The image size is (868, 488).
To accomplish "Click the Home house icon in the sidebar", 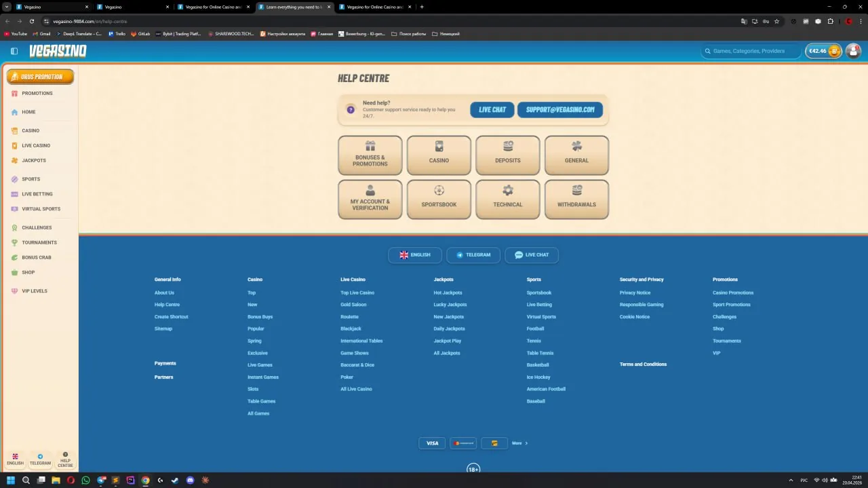I will point(15,112).
